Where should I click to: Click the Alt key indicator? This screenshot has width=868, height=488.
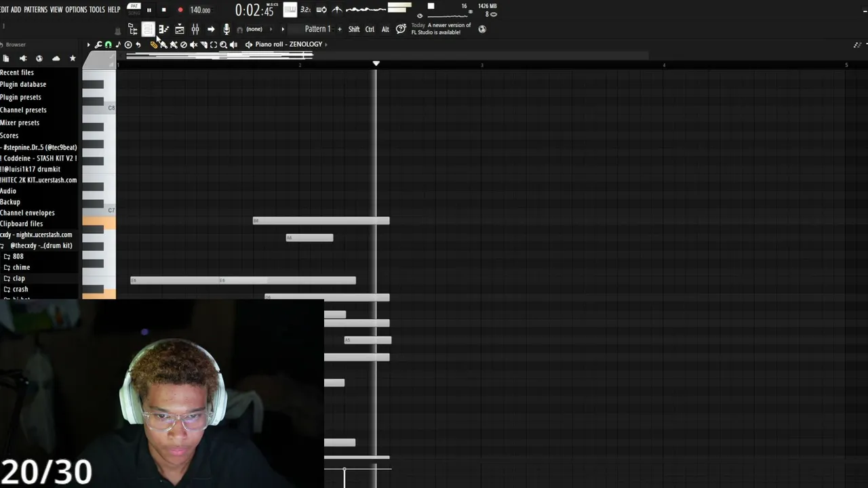(385, 29)
